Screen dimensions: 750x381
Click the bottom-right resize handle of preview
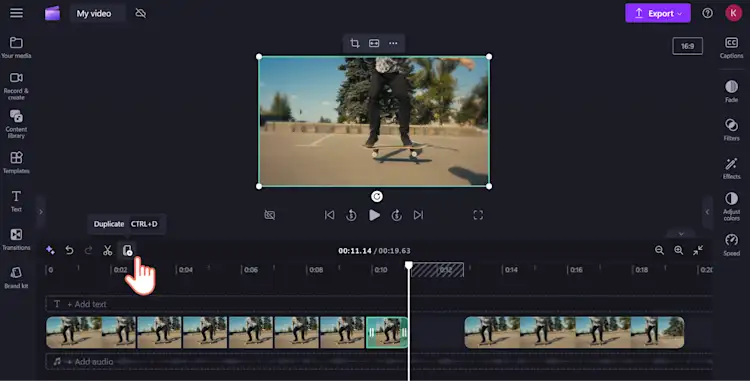tap(489, 186)
